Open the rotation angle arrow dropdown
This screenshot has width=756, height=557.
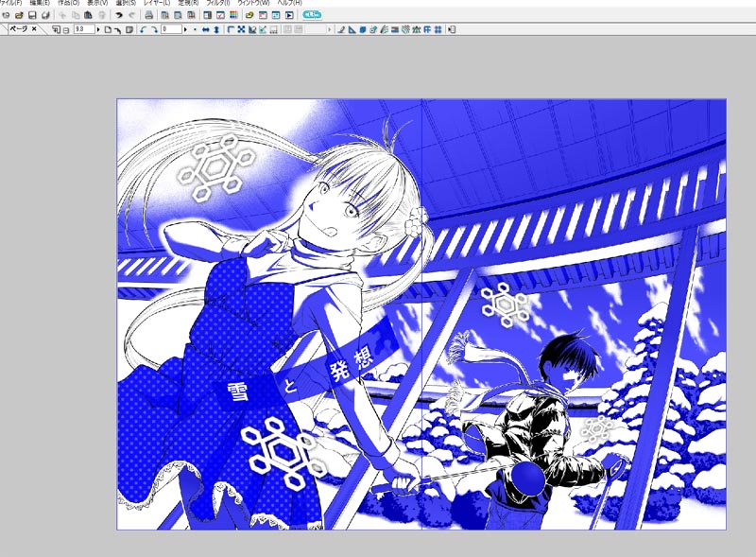click(185, 29)
